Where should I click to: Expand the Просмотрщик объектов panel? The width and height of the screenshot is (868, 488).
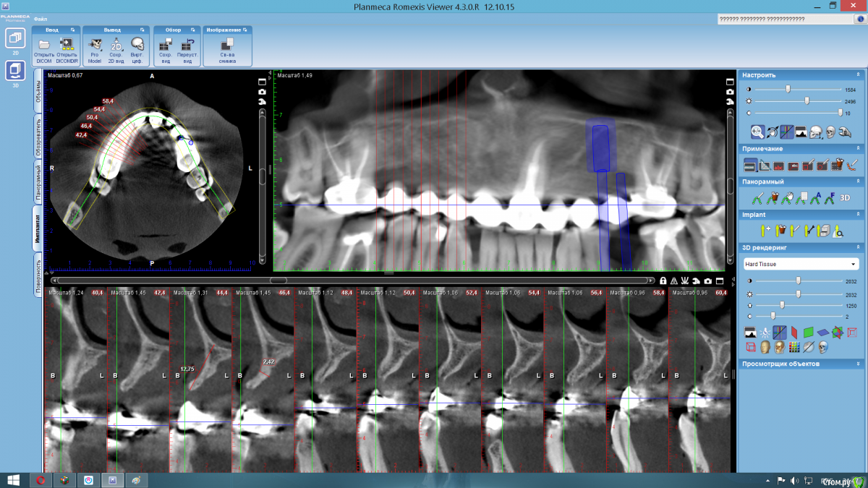point(859,364)
